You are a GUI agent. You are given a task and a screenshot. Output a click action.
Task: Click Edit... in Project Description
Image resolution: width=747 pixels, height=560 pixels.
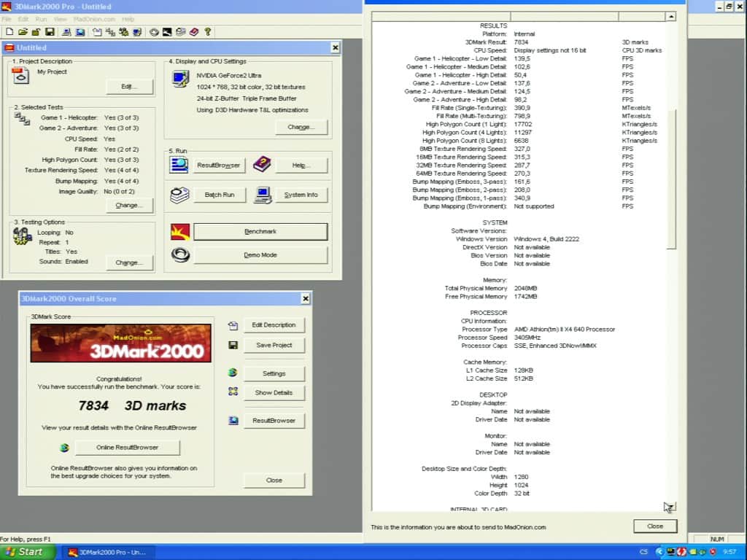click(x=129, y=87)
